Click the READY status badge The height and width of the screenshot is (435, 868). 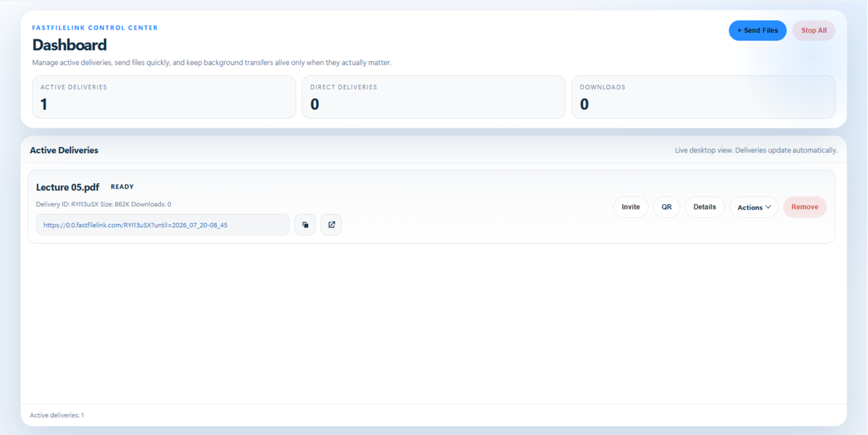pyautogui.click(x=122, y=187)
